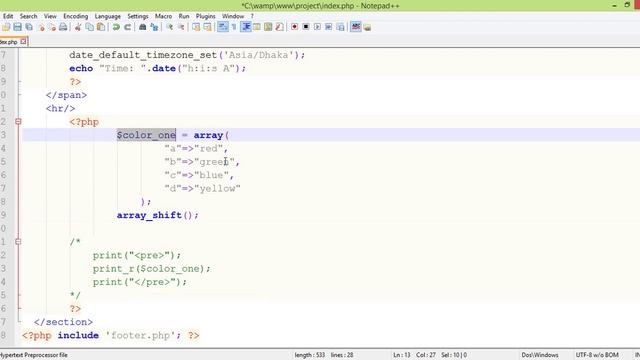
Task: Click the Open file toolbar icon
Action: (6, 27)
